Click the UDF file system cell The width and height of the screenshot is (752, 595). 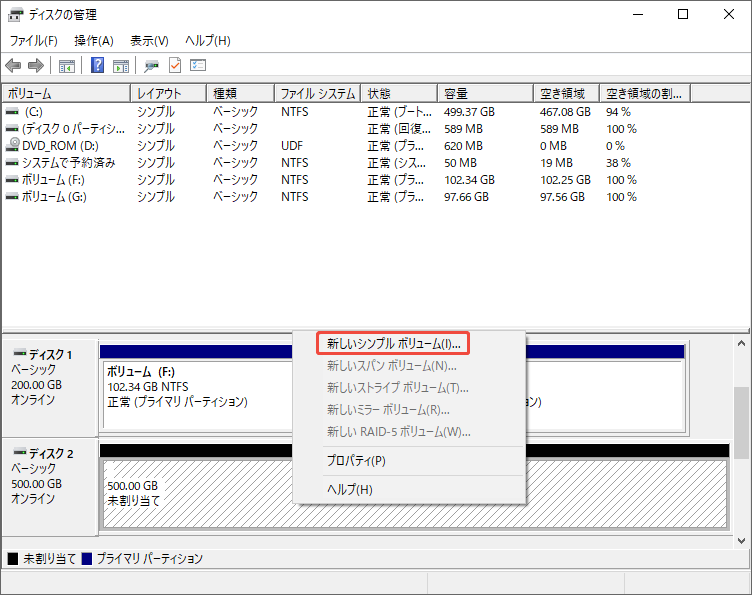(x=292, y=146)
